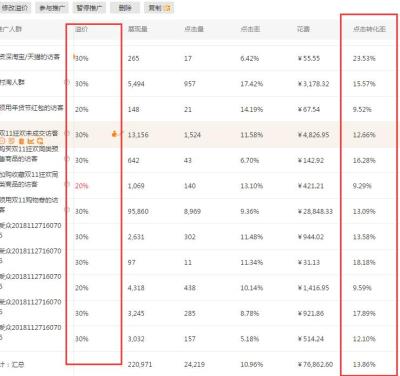
Task: Click clicks value 302
Action: pyautogui.click(x=190, y=237)
